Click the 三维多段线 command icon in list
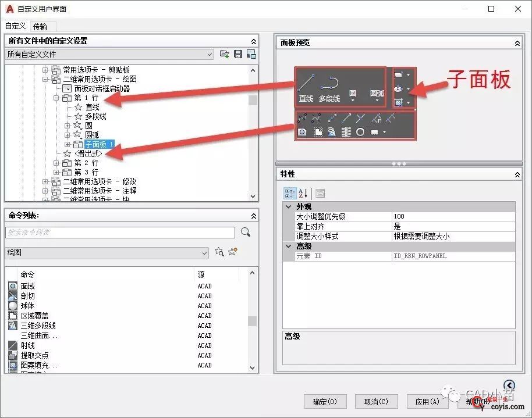The width and height of the screenshot is (532, 418). point(13,326)
